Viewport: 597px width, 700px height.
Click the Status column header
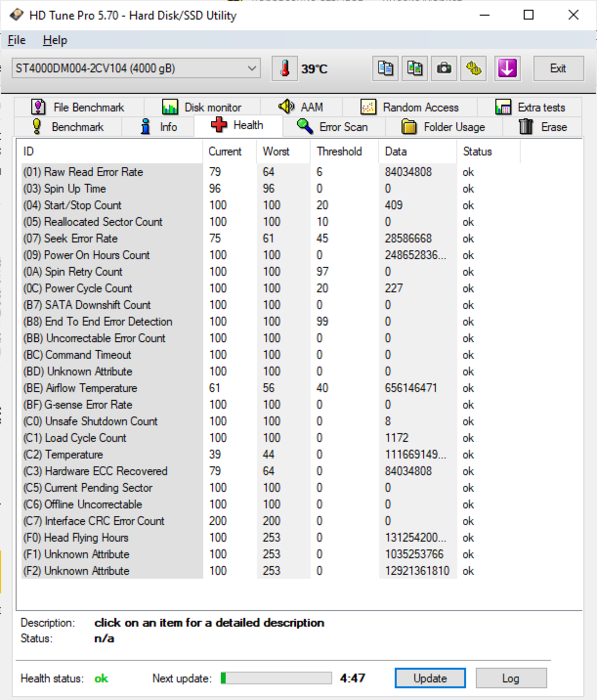point(488,151)
